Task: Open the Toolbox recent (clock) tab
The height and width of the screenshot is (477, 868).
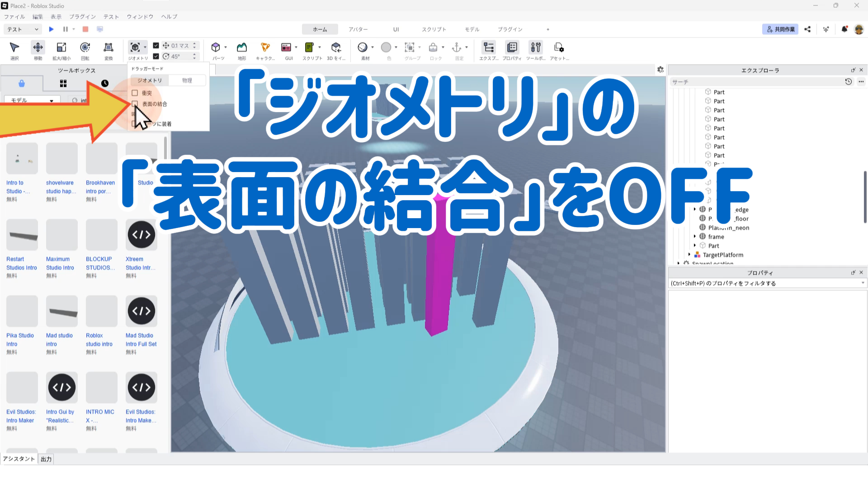Action: click(105, 84)
